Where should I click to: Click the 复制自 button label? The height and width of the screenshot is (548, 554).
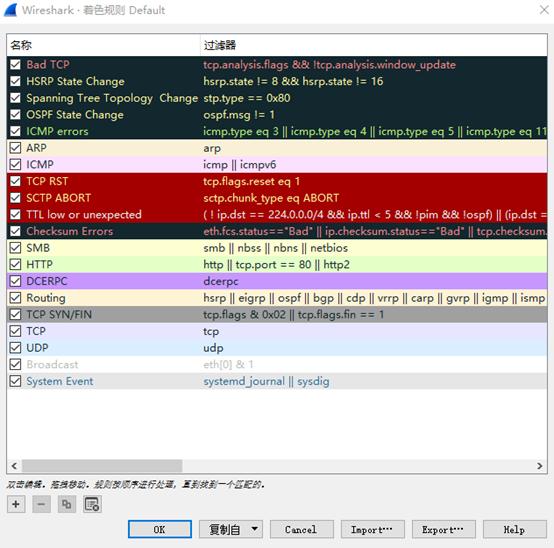pyautogui.click(x=225, y=529)
